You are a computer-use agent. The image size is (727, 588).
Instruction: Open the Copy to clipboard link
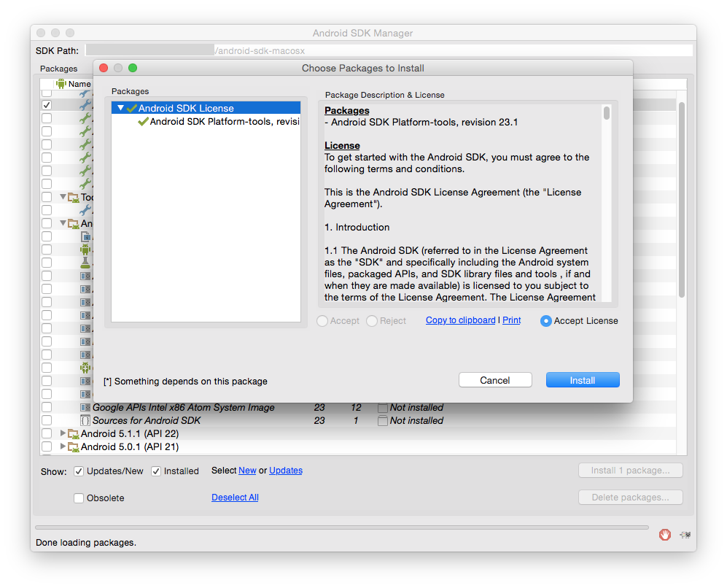pyautogui.click(x=460, y=320)
